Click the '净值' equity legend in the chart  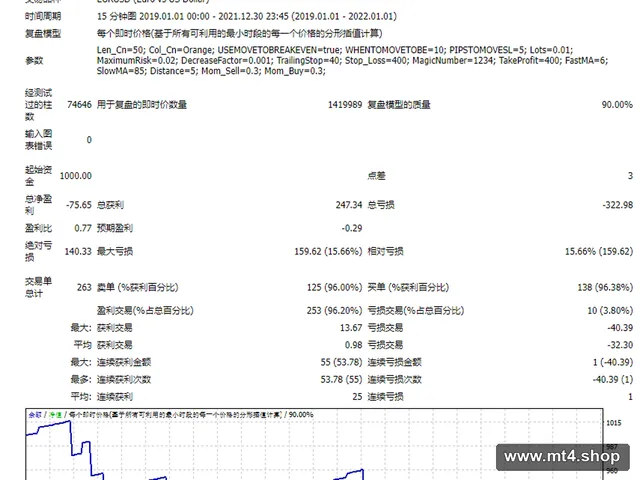(55, 414)
